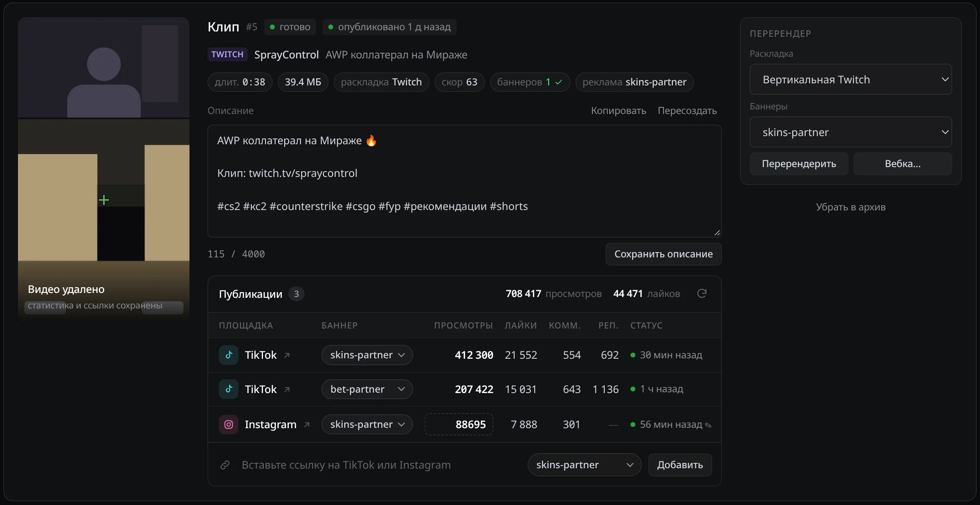This screenshot has width=980, height=505.
Task: Click SprayControl channel name
Action: click(x=287, y=55)
